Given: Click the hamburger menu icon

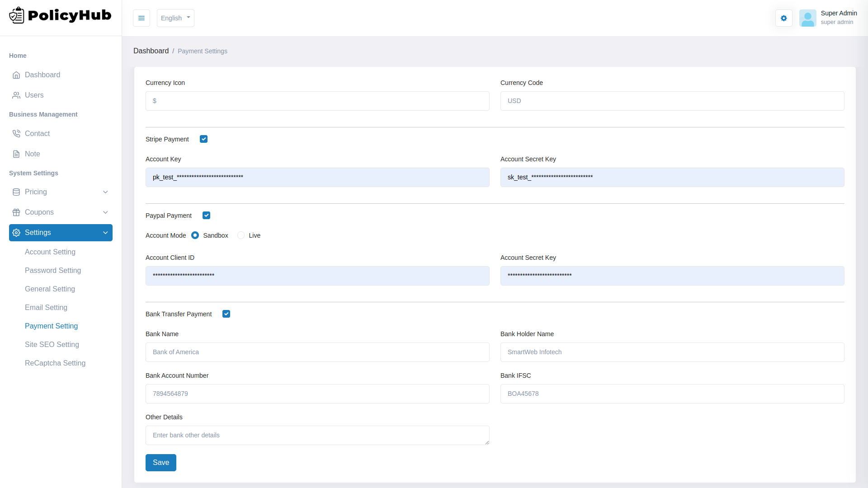Looking at the screenshot, I should click(x=142, y=18).
